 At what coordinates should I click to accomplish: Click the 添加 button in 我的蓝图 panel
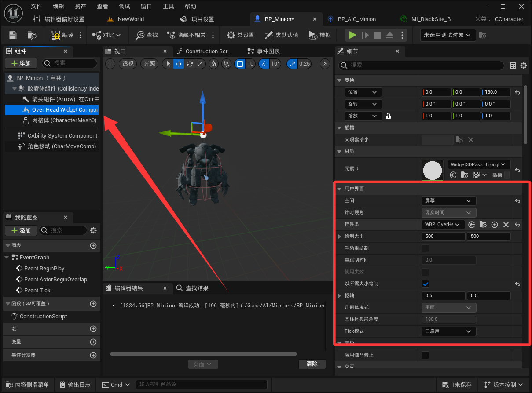coord(21,230)
